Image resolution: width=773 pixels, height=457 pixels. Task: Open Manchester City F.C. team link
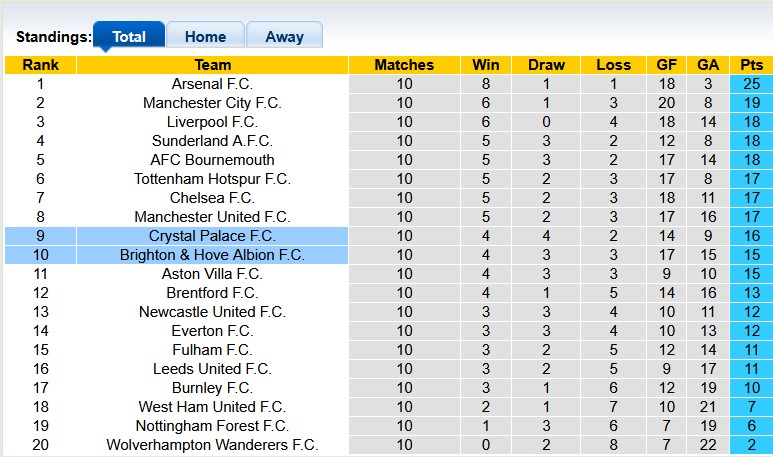pos(212,103)
